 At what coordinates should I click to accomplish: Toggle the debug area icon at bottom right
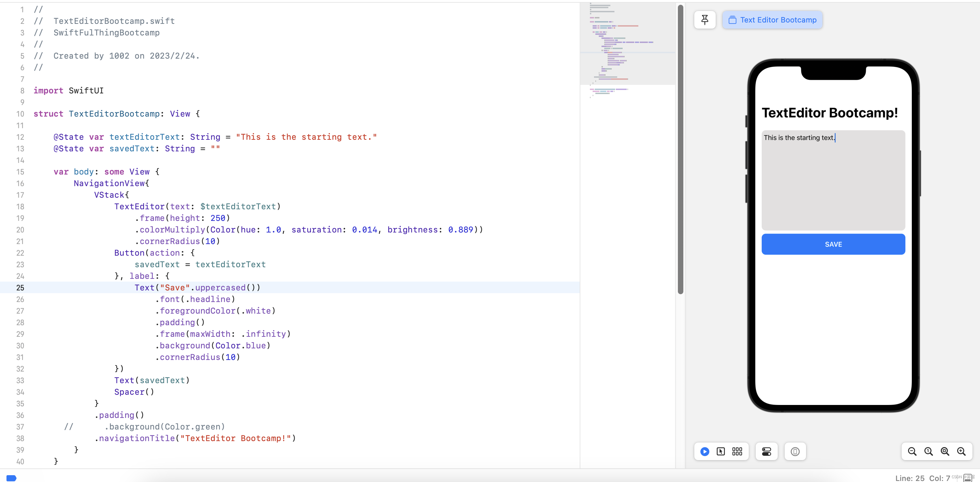tap(968, 478)
